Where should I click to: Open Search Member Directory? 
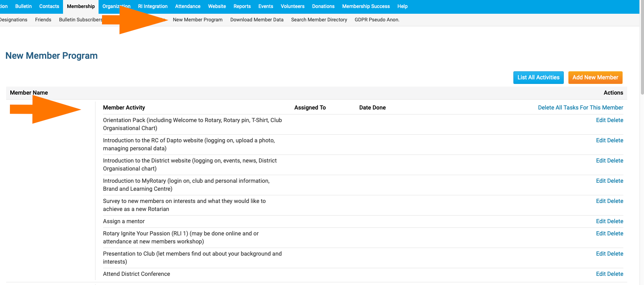[319, 20]
